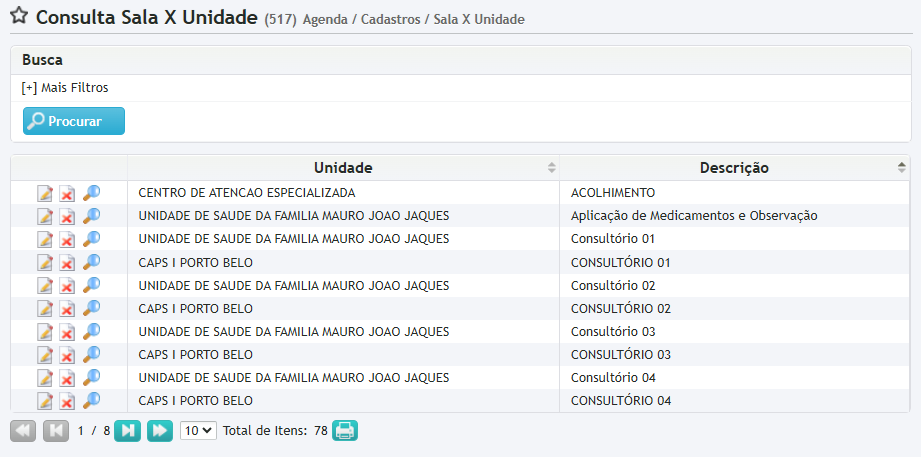Edit the Consultório 03 row
The width and height of the screenshot is (921, 457).
pyautogui.click(x=45, y=332)
